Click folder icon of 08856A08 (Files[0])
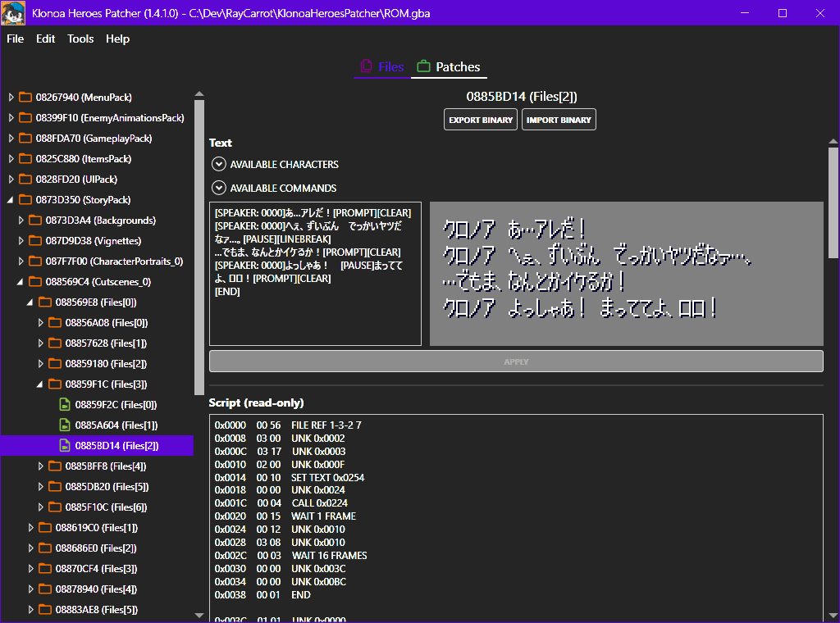Screen dimensions: 840x623 pyautogui.click(x=55, y=322)
